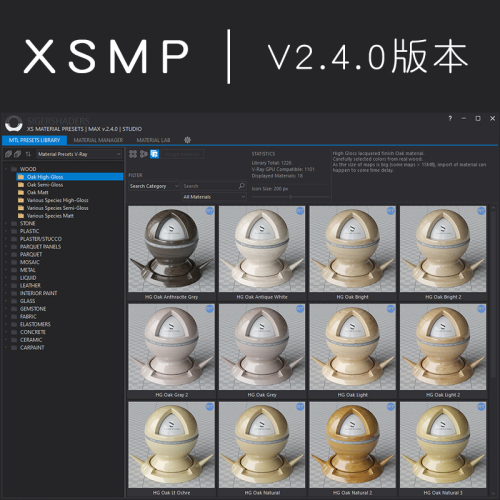Click RT badge on HG Oak Grey
The image size is (500, 500).
(300, 309)
